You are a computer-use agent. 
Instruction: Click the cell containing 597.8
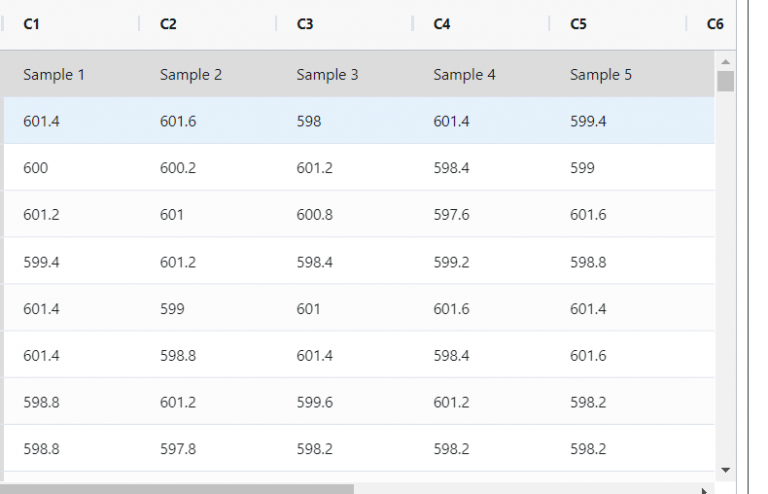pos(178,449)
